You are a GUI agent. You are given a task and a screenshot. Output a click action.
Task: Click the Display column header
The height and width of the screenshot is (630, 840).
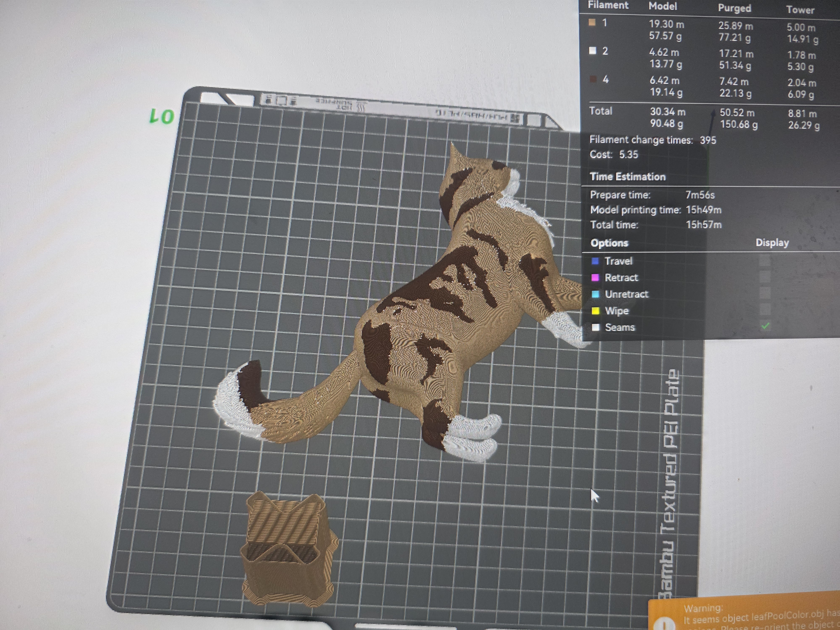(772, 242)
